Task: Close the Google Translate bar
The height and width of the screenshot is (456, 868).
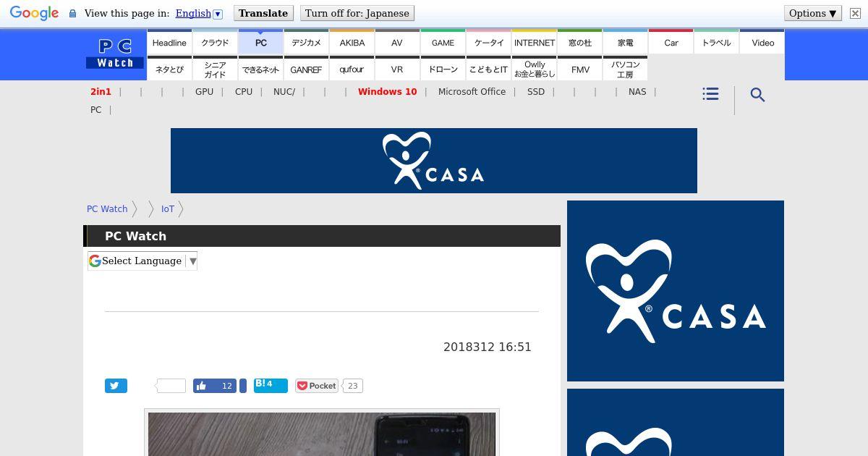Action: click(854, 13)
